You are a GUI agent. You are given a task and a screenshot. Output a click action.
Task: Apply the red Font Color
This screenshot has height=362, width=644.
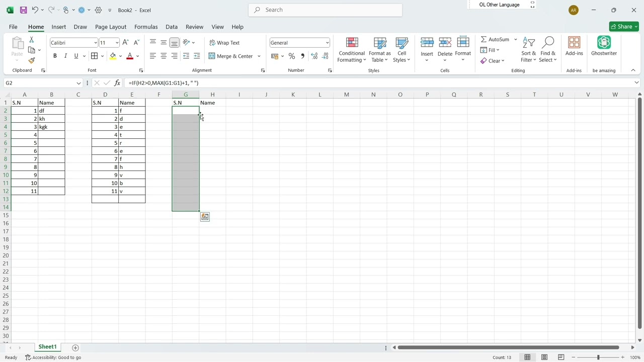[x=130, y=56]
